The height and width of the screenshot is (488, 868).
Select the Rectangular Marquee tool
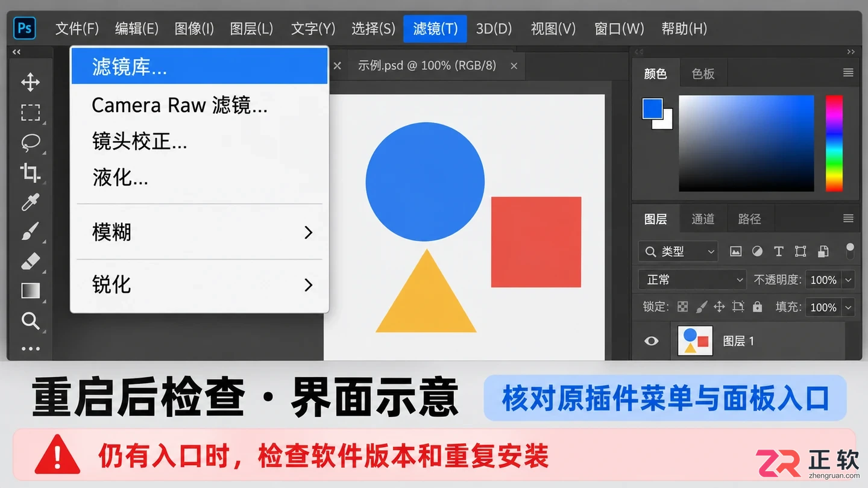tap(30, 112)
